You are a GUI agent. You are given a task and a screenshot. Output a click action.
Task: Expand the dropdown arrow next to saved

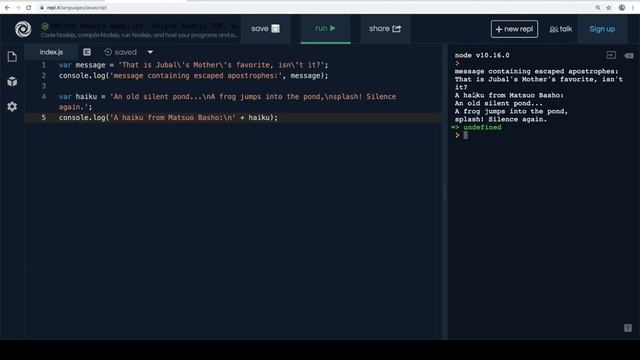(x=150, y=52)
